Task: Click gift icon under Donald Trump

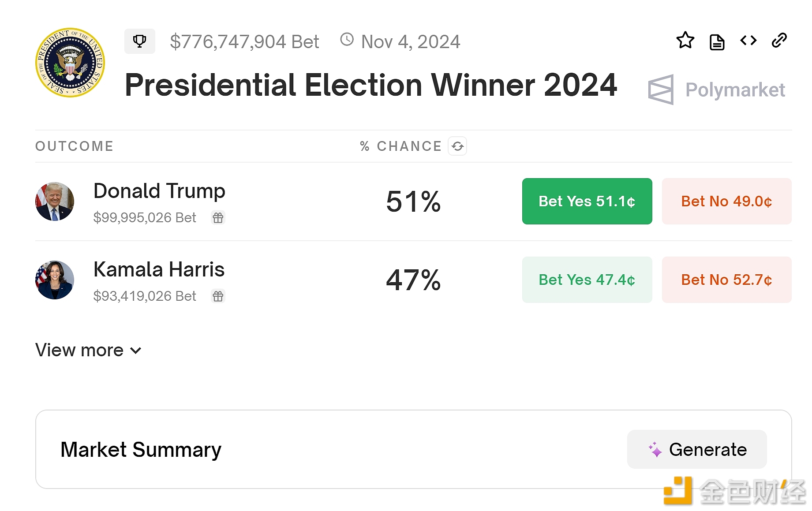Action: pos(218,217)
